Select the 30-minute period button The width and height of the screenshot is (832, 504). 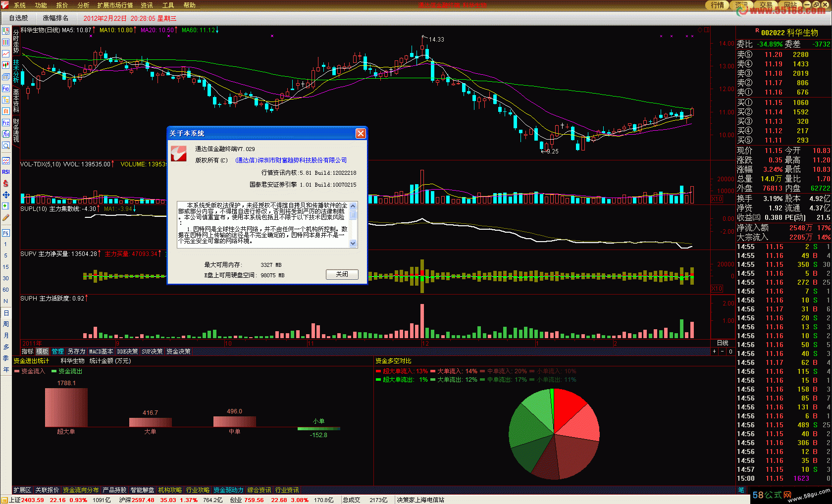coord(6,278)
